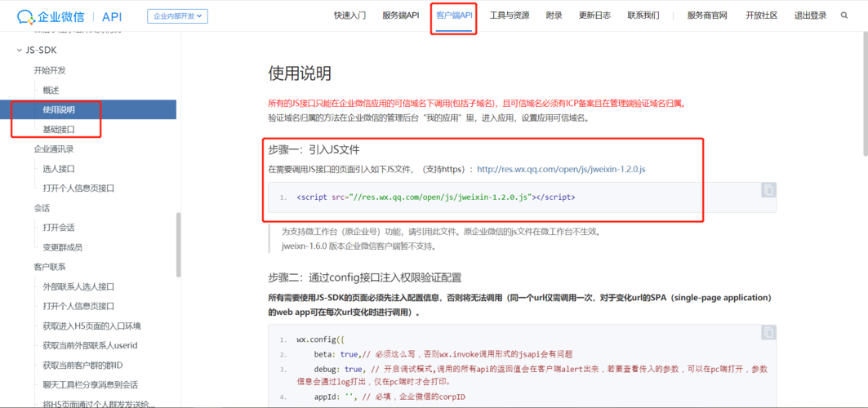
Task: Click the 步骤一：引入JS文件 heading
Action: pos(314,150)
